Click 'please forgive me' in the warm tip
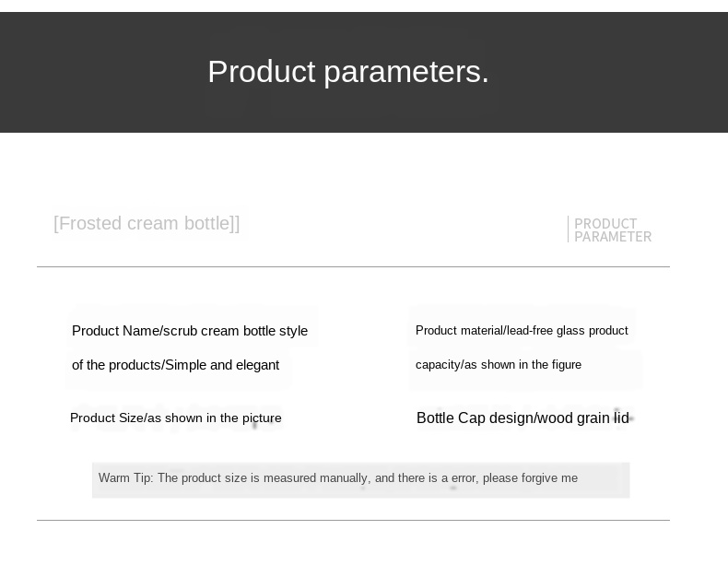Viewport: 728px width, 565px height. click(530, 477)
